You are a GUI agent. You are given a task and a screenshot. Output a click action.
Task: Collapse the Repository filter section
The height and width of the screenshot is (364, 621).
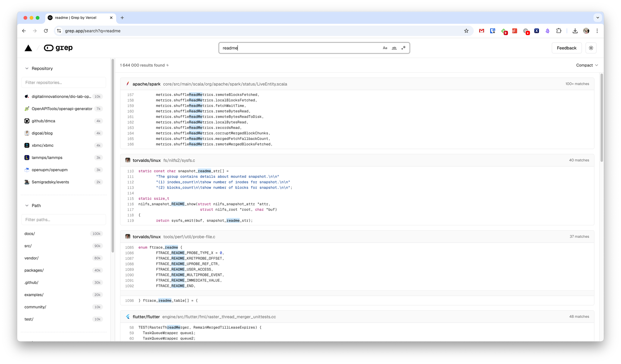coord(27,69)
